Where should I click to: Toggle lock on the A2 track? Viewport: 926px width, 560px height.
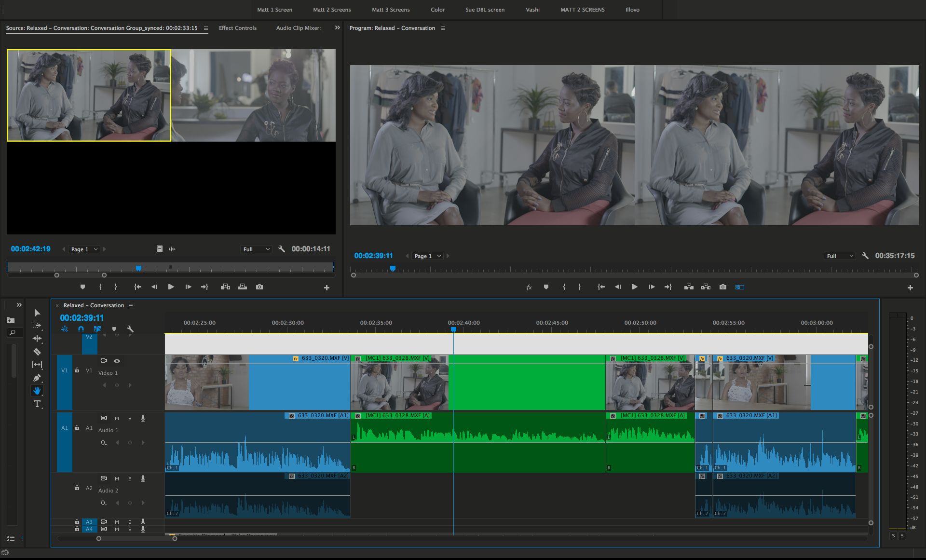[x=77, y=488]
